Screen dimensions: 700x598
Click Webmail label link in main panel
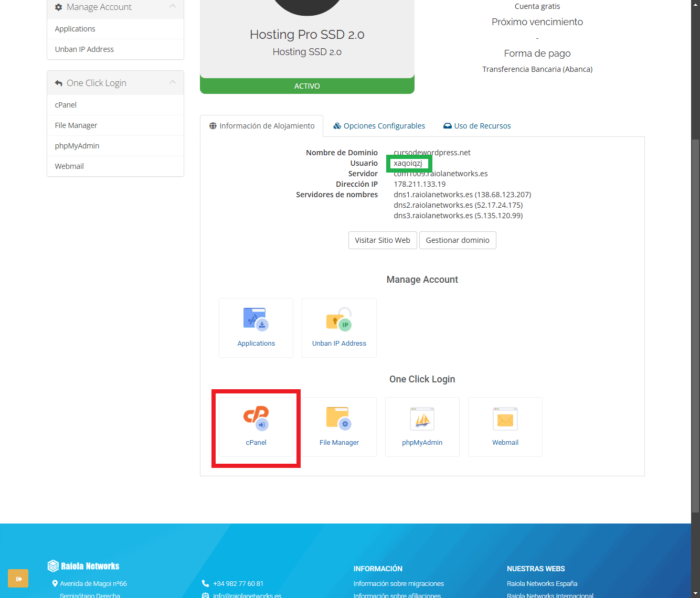(x=505, y=443)
